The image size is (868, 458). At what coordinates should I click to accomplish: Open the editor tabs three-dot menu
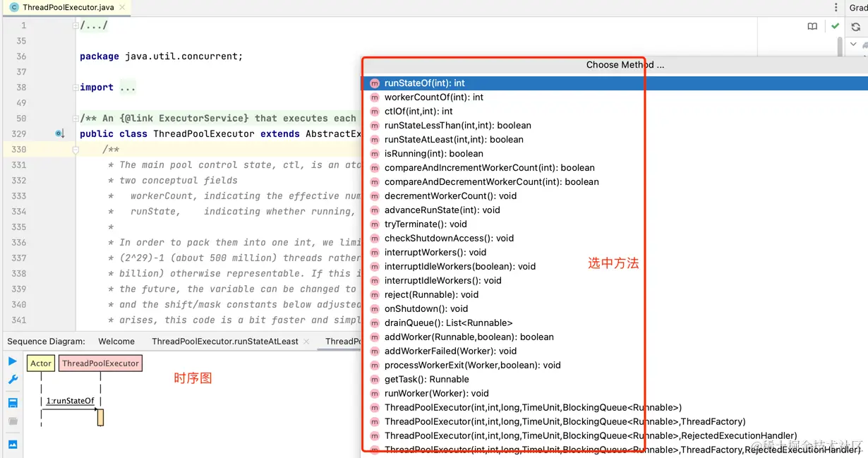point(836,8)
